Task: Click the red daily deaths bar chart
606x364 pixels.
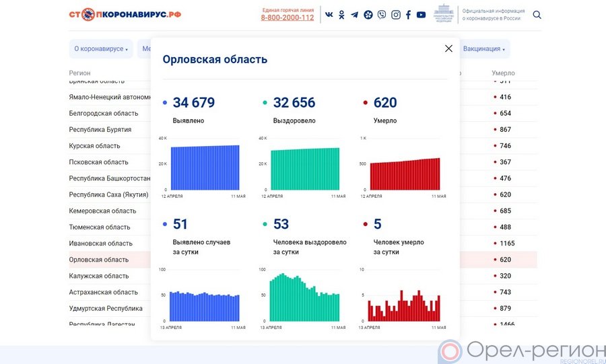Action: coord(404,305)
